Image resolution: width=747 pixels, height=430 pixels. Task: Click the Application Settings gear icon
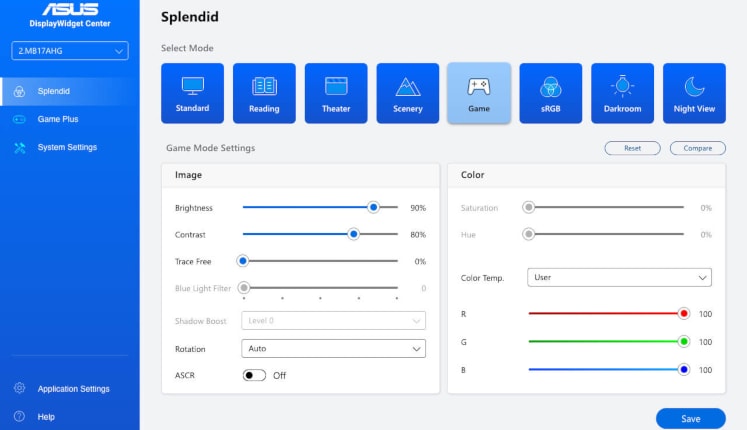coord(20,388)
